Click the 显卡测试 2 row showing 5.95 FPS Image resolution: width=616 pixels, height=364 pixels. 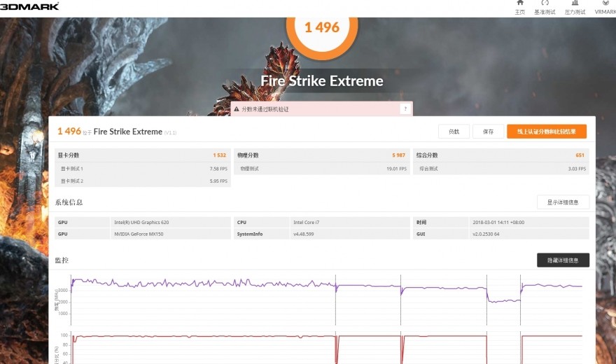(x=143, y=181)
